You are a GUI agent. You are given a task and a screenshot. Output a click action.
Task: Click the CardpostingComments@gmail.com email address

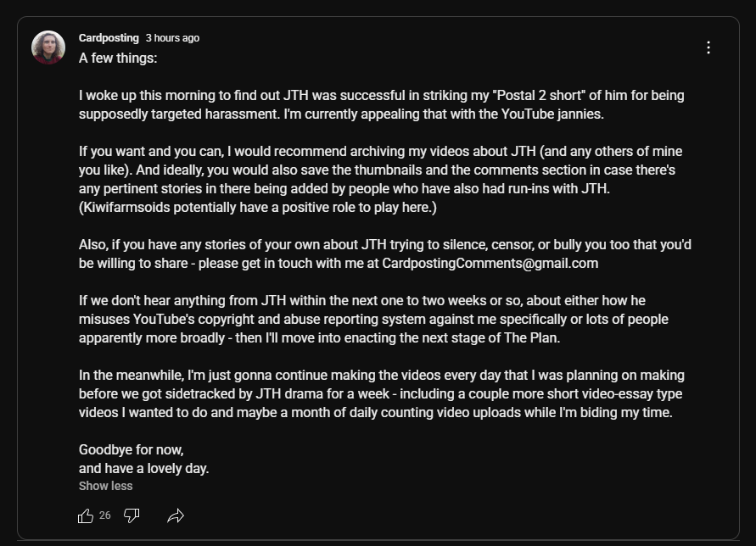pyautogui.click(x=490, y=263)
